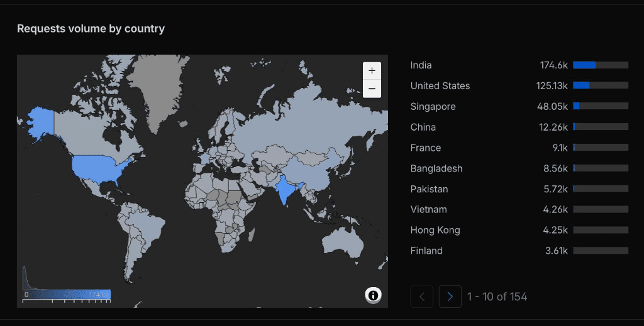The image size is (644, 326).
Task: Click the 8.56k value for Bangladesh
Action: (555, 168)
